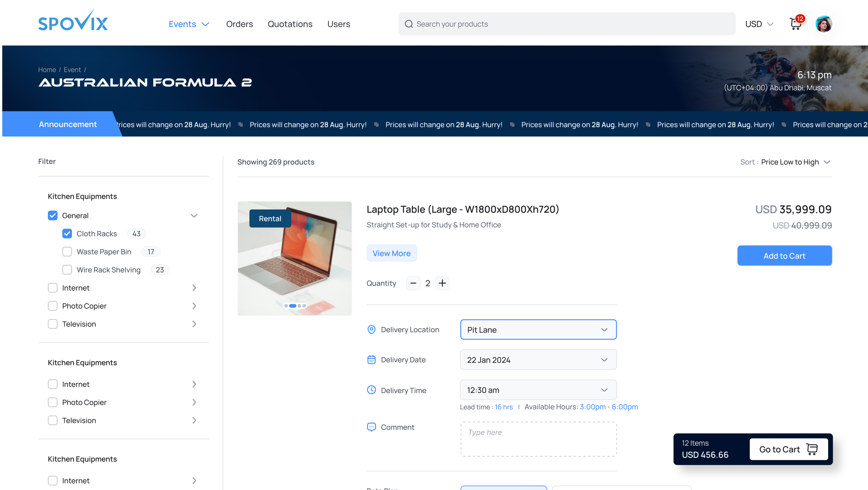Screen dimensions: 868x490
Task: Open the Pit Lane delivery location dropdown
Action: point(538,329)
